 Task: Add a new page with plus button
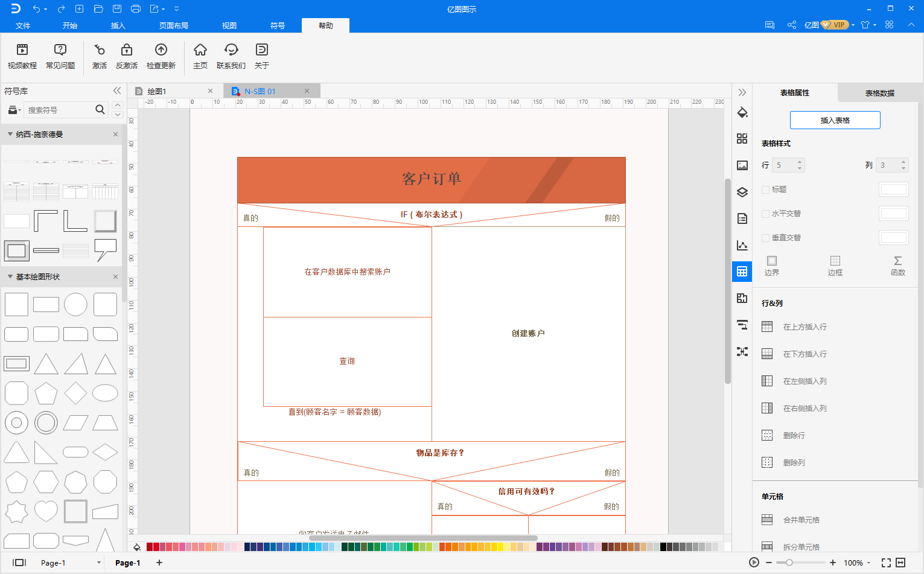point(159,563)
